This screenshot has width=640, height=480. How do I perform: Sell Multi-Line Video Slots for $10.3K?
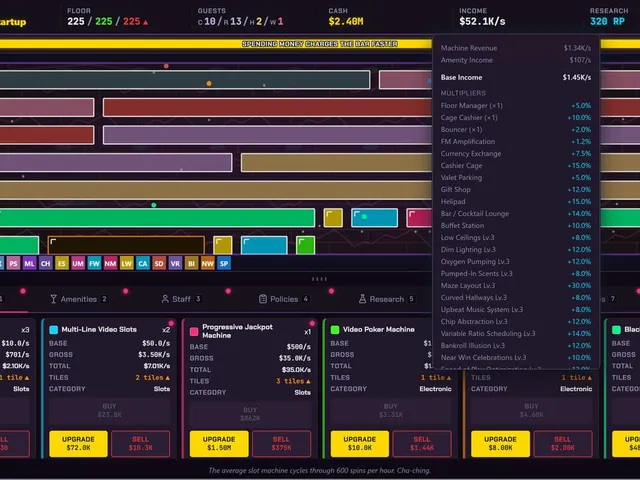click(140, 443)
